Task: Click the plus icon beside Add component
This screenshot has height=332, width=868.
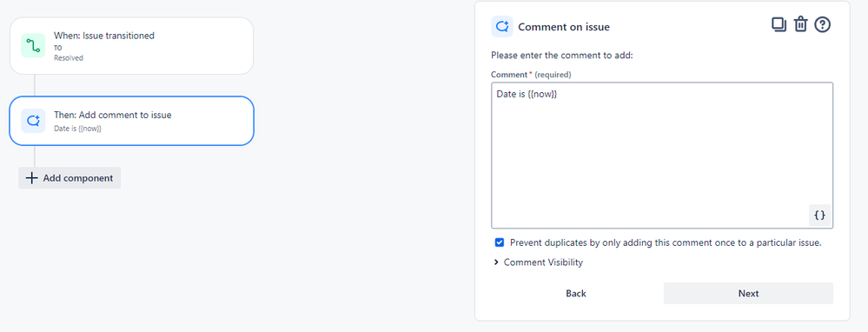Action: click(x=32, y=178)
